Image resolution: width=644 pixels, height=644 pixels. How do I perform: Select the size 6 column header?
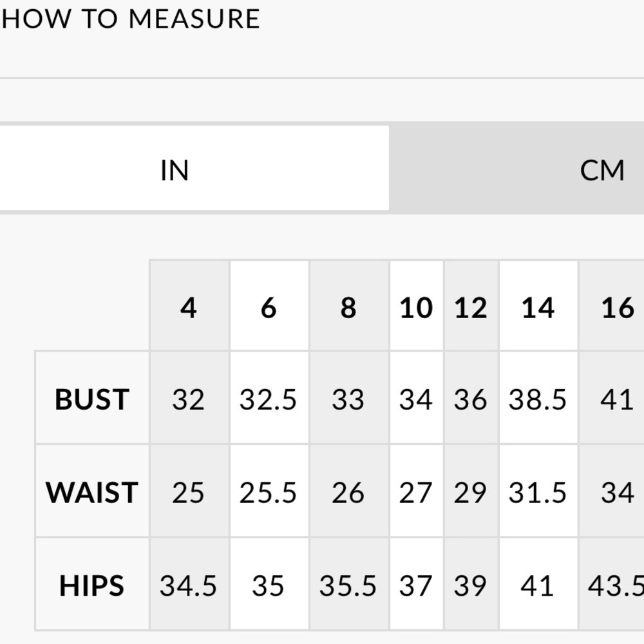tap(269, 305)
